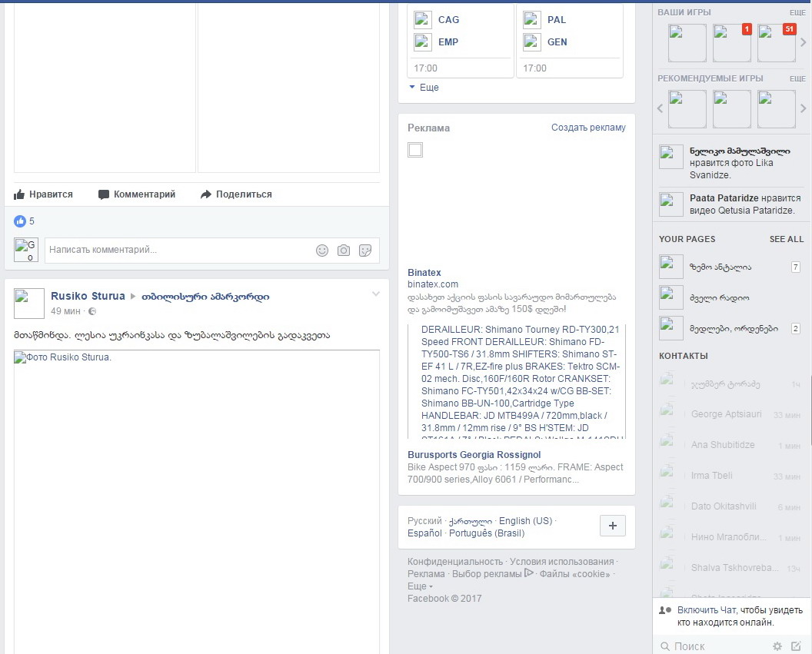
Task: Click the Комментарий speech bubble icon
Action: [104, 194]
